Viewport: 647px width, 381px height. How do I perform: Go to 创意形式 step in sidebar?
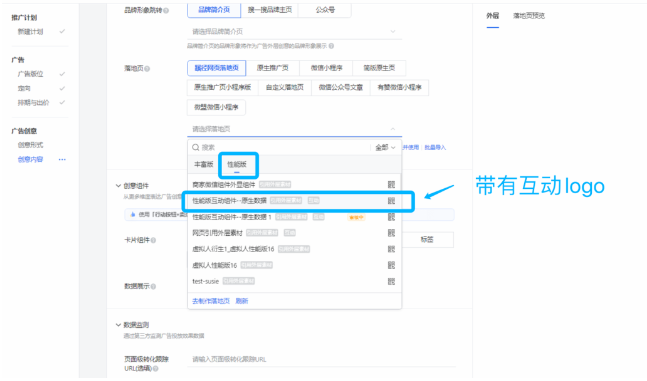[30, 145]
